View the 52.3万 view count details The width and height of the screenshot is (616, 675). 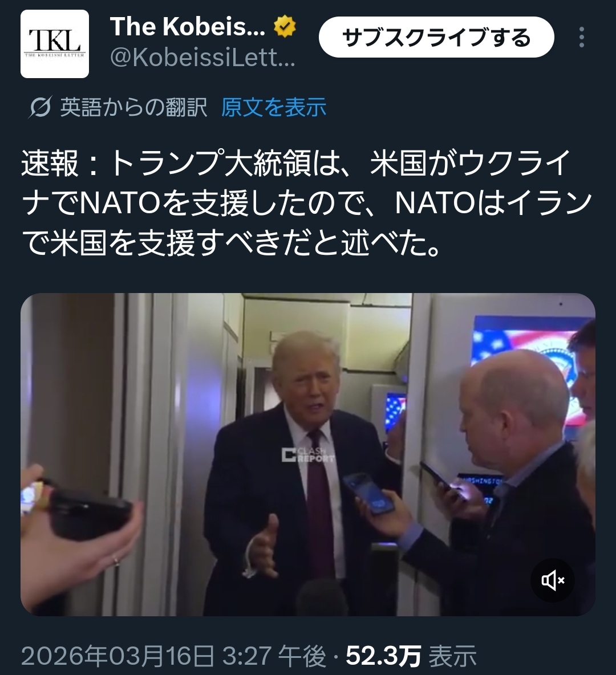[383, 656]
